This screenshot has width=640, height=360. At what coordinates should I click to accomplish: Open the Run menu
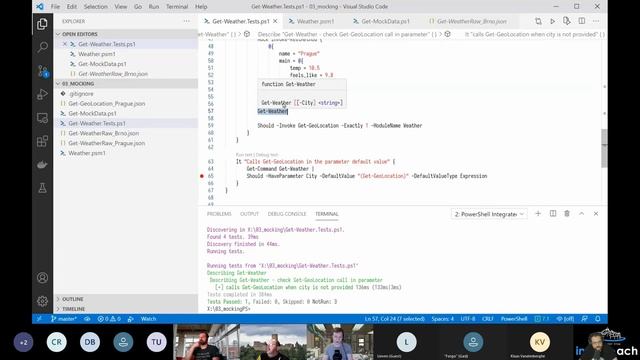click(x=154, y=7)
